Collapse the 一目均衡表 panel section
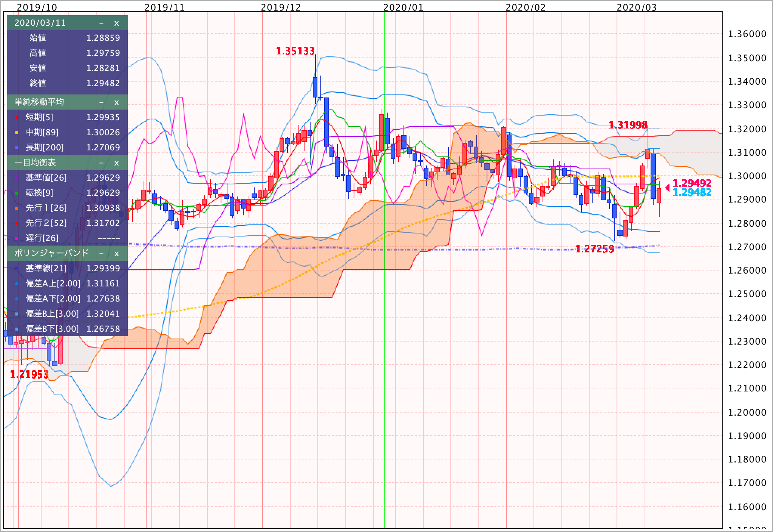 point(101,163)
